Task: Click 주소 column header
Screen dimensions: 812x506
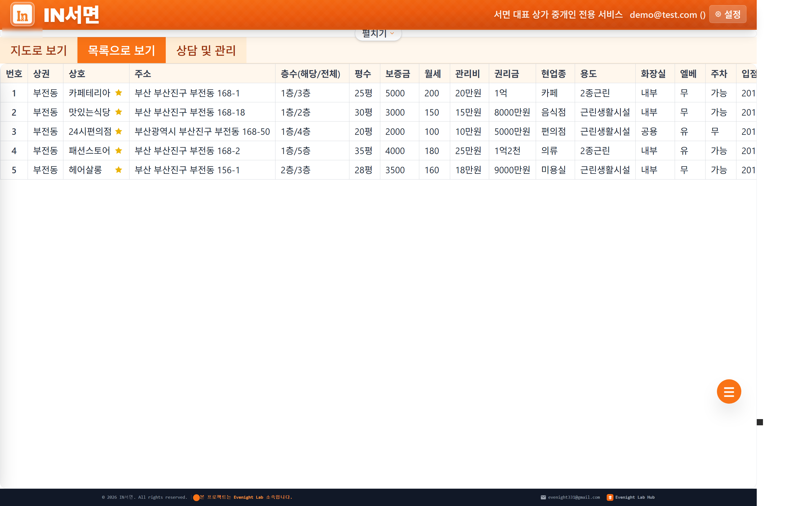Action: click(203, 74)
